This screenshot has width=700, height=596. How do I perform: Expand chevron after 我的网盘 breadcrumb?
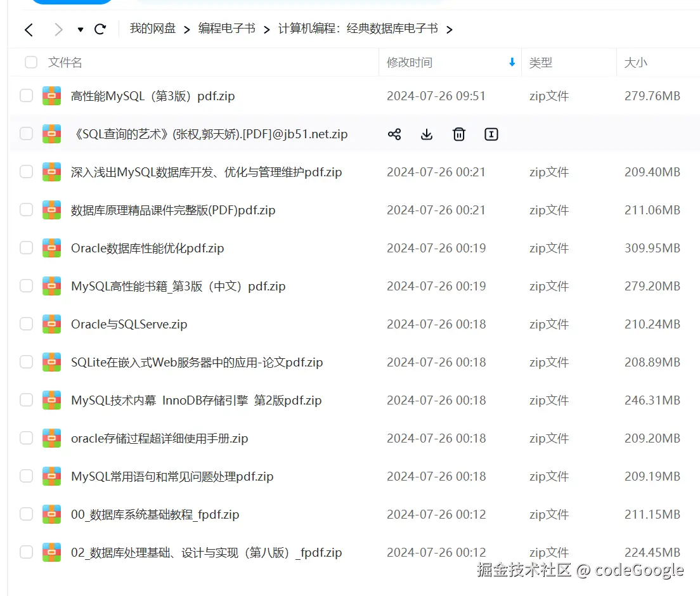187,30
